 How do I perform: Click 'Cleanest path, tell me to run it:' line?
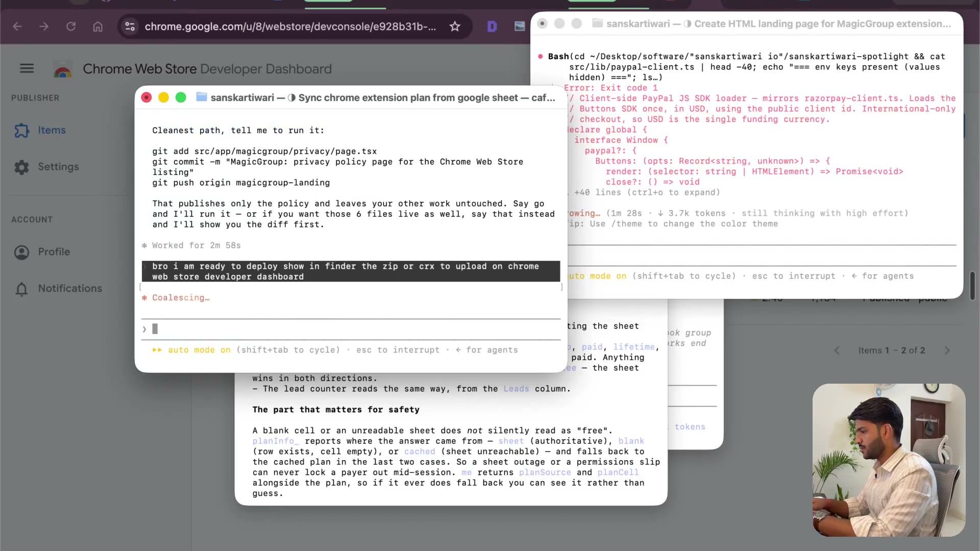238,131
